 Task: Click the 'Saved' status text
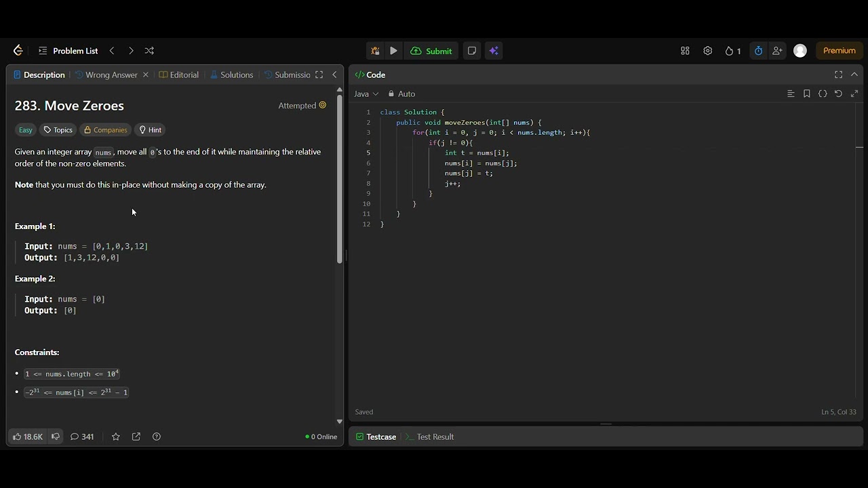(364, 412)
